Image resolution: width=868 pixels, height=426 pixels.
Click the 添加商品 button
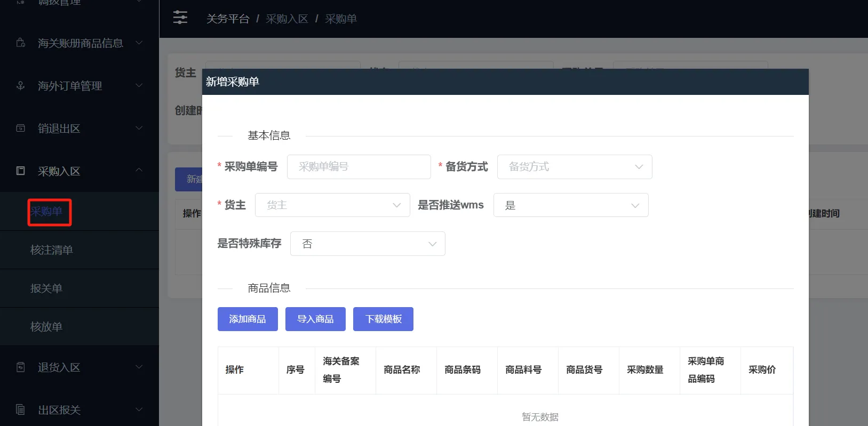pyautogui.click(x=248, y=319)
